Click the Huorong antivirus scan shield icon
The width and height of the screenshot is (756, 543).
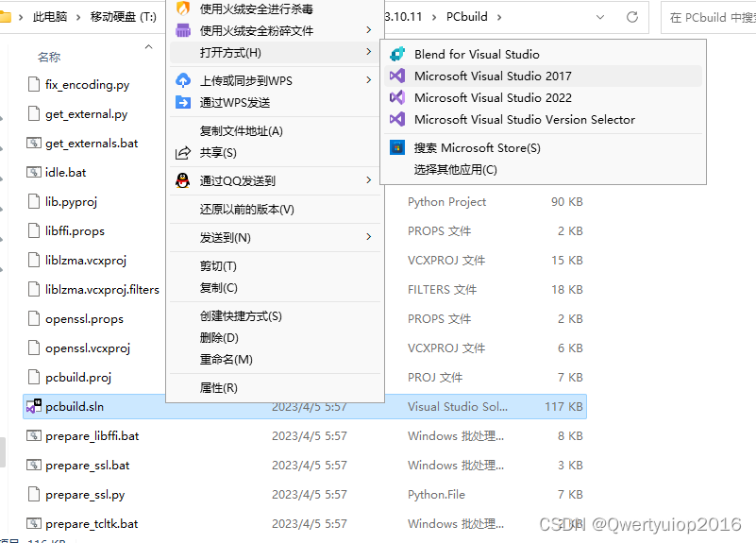click(x=183, y=8)
